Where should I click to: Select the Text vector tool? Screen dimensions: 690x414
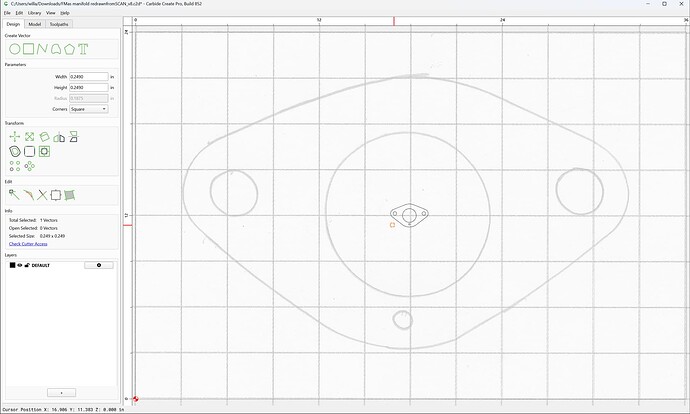coord(83,49)
